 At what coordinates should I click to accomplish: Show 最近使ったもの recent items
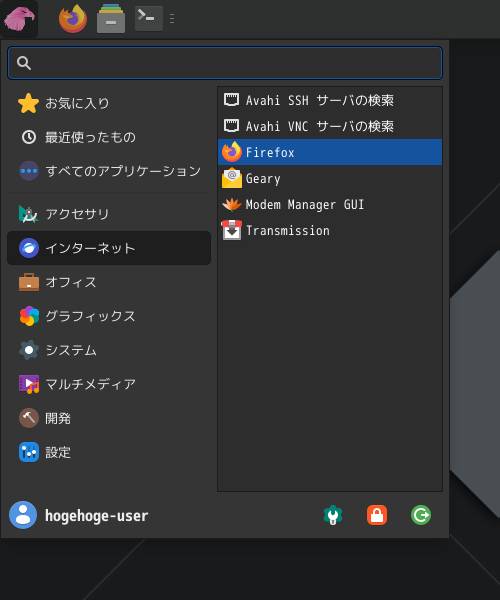point(109,137)
